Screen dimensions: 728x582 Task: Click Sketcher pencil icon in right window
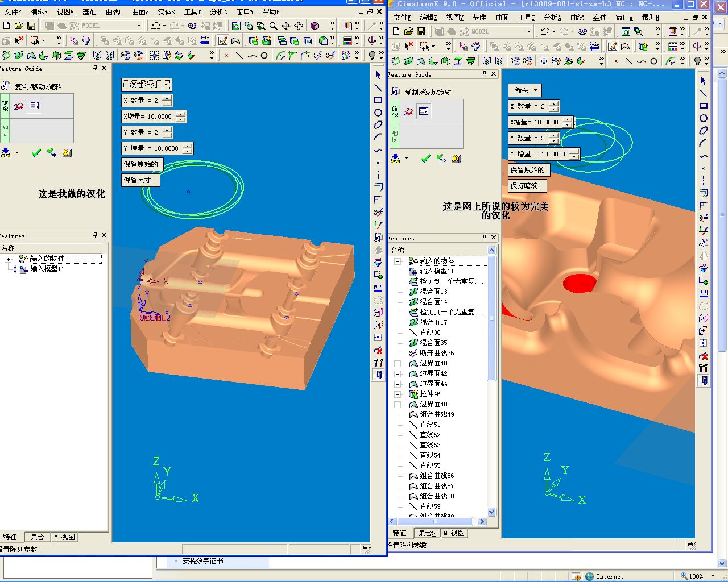point(612,46)
